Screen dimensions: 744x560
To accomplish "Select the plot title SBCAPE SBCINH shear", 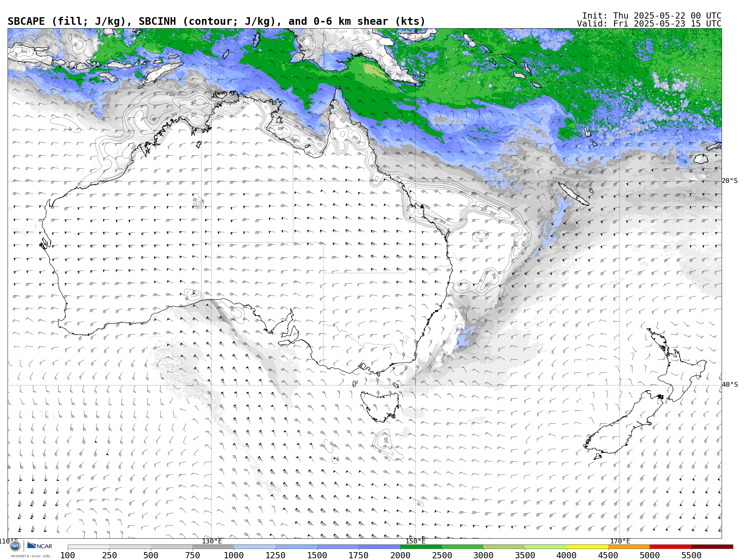I will point(216,21).
